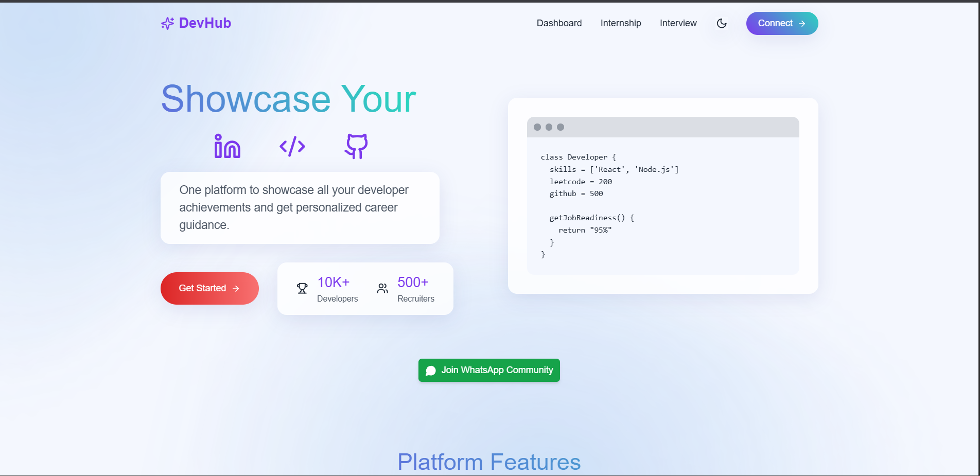This screenshot has height=476, width=980.
Task: Open the Interview section
Action: coord(678,23)
